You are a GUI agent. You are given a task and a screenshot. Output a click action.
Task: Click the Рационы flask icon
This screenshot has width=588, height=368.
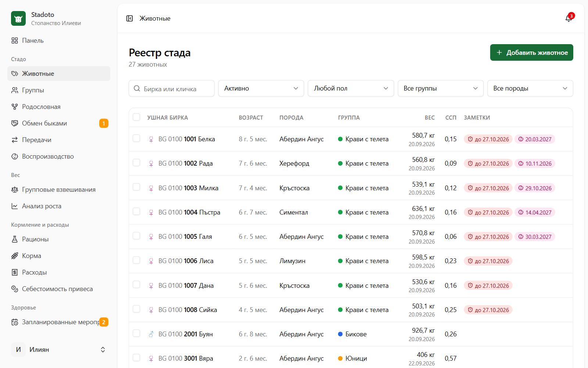click(15, 239)
